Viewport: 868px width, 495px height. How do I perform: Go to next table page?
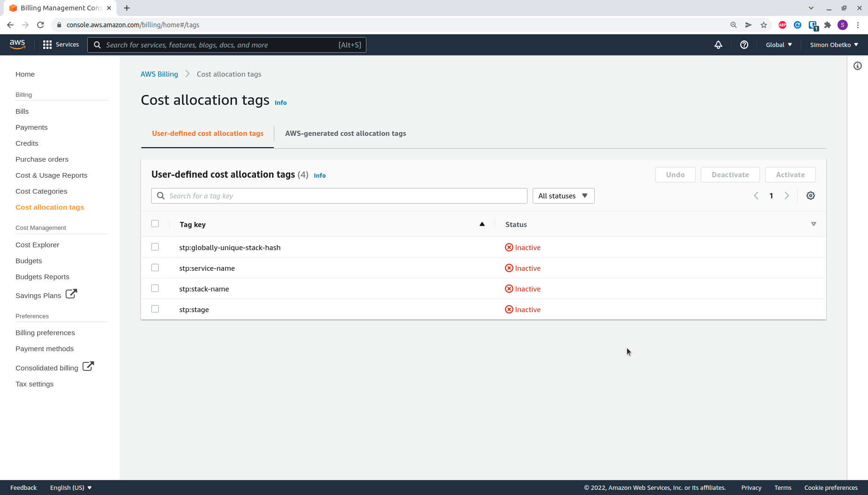coord(787,196)
